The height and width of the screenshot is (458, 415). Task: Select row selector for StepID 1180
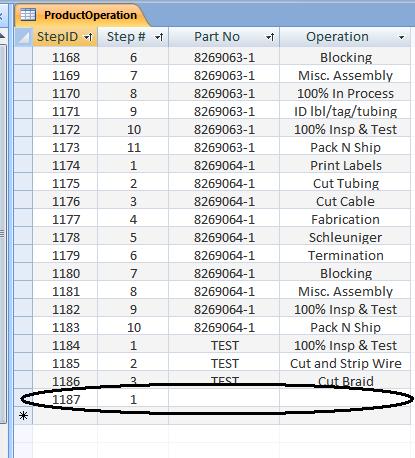23,273
